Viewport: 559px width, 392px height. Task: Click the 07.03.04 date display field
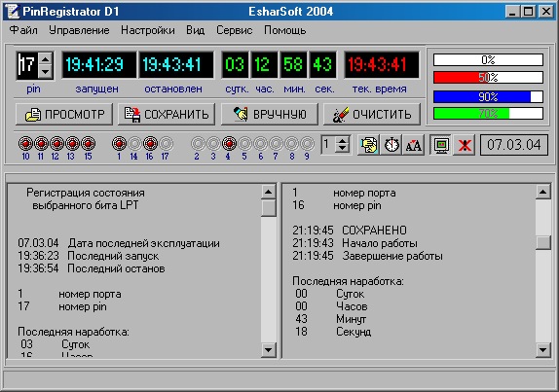pyautogui.click(x=514, y=145)
